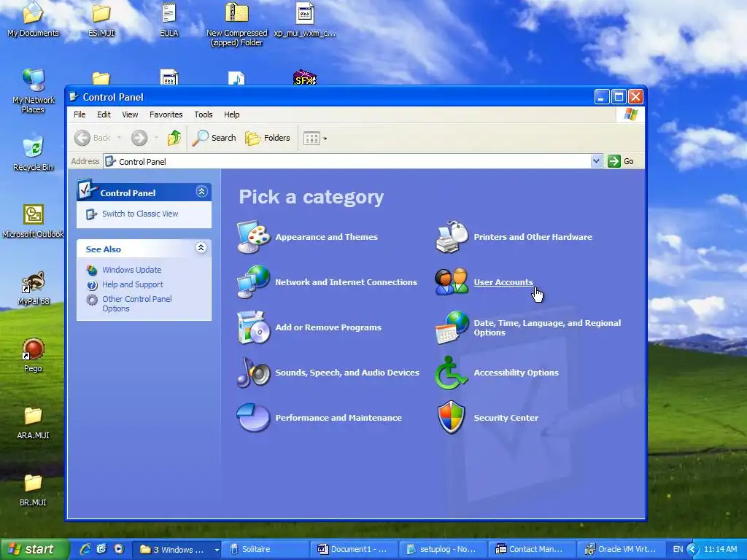Click the Windows Media Player quick launch icon

click(119, 549)
